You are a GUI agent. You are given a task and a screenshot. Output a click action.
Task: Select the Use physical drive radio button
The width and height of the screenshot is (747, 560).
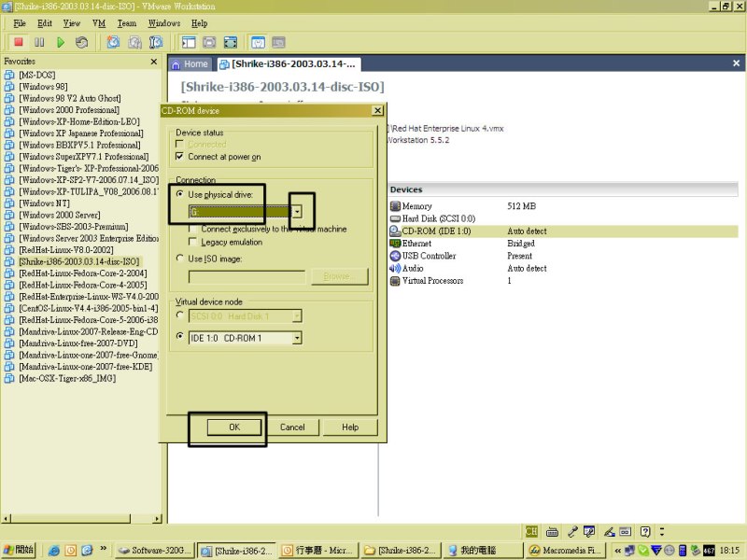tap(179, 194)
